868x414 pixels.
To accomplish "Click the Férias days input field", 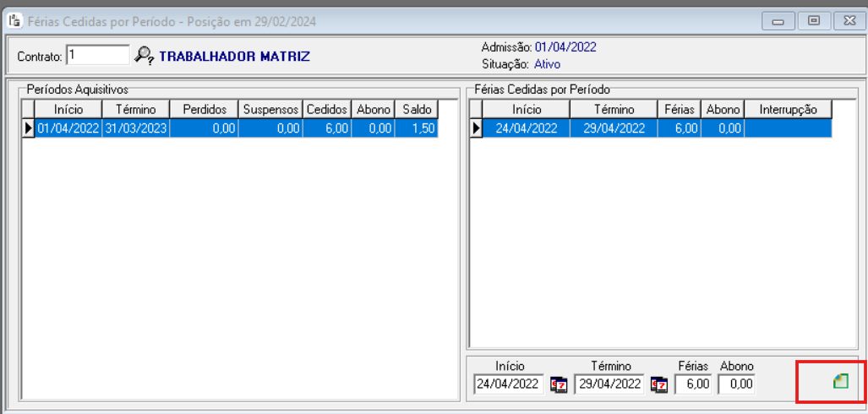I will [x=692, y=384].
